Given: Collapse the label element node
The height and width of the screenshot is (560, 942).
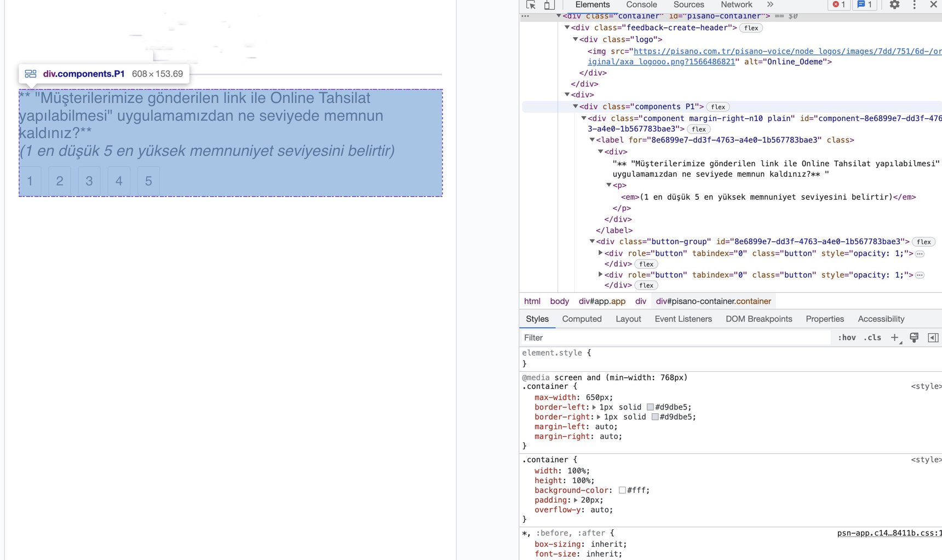Looking at the screenshot, I should (x=591, y=140).
